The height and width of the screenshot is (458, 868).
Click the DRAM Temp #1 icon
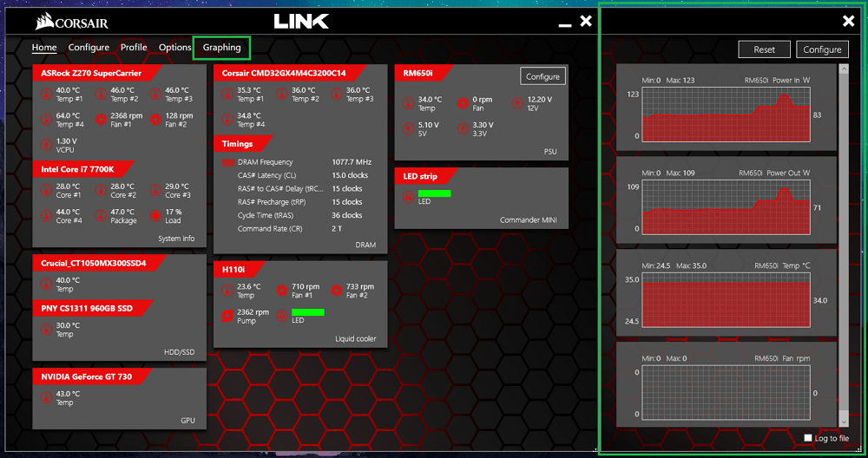coord(227,94)
